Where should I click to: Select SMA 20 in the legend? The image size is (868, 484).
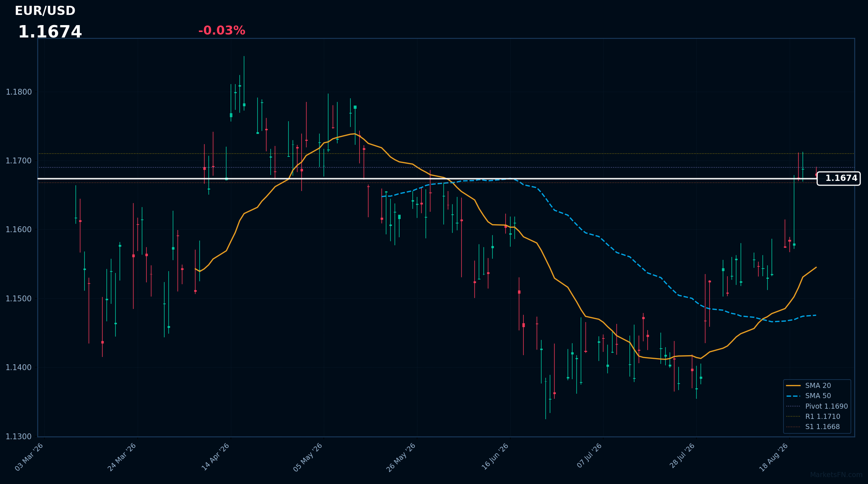click(x=818, y=385)
